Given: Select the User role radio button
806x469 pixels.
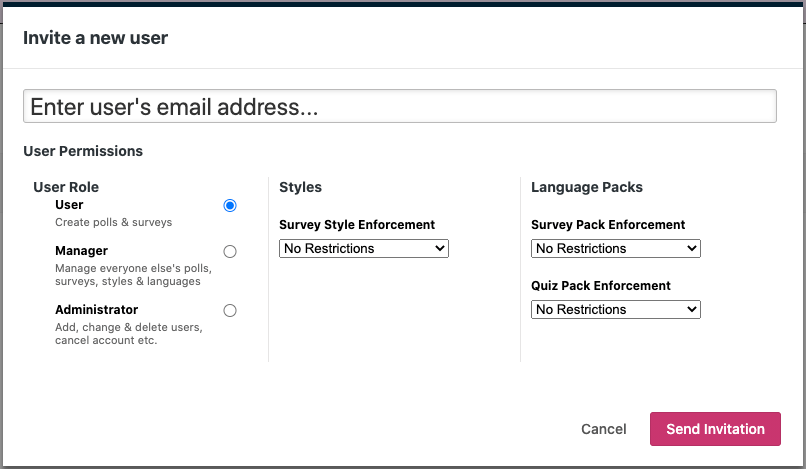Looking at the screenshot, I should coord(230,205).
